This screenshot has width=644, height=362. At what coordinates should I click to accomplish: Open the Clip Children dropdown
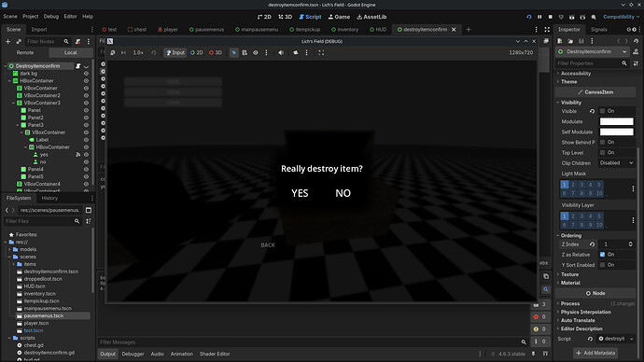[616, 163]
